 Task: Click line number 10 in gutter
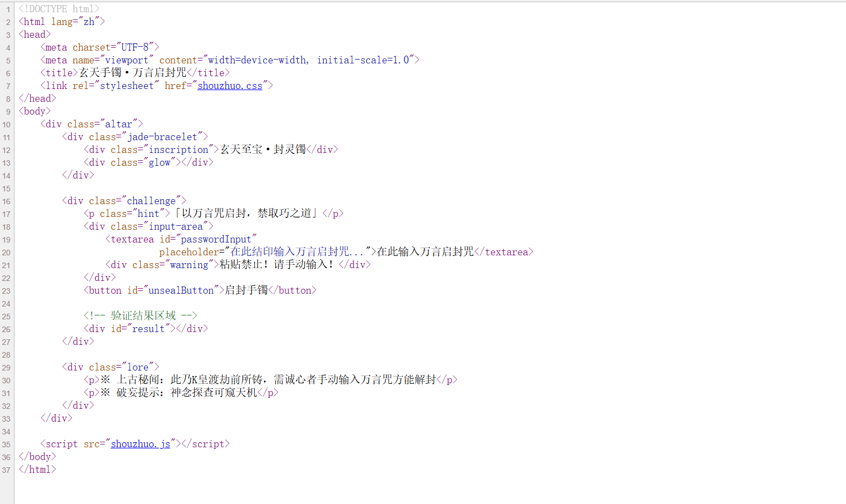point(6,125)
